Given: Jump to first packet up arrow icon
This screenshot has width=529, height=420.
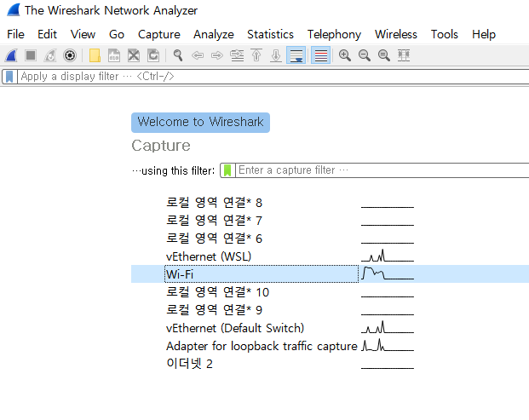Looking at the screenshot, I should (256, 55).
